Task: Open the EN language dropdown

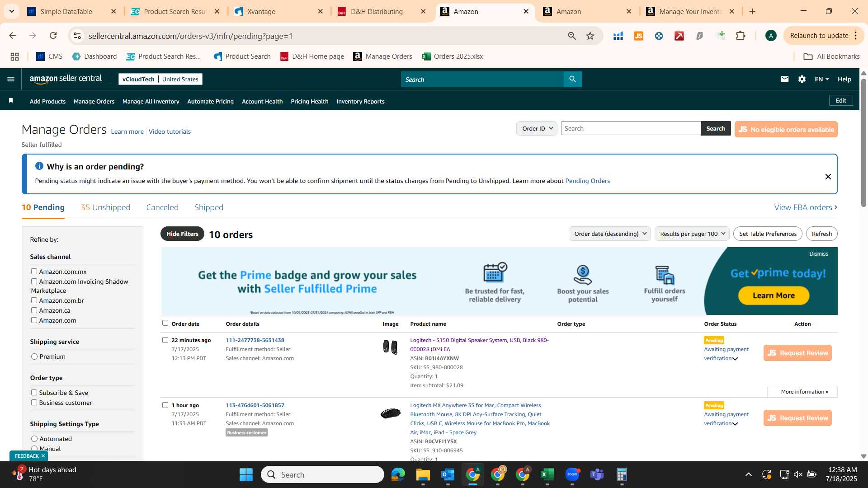Action: click(x=821, y=79)
